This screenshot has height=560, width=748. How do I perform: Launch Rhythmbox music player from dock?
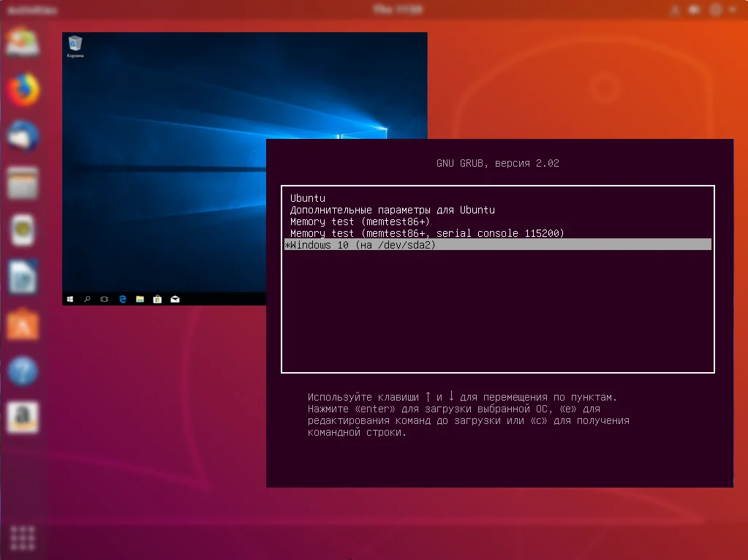pos(23,230)
